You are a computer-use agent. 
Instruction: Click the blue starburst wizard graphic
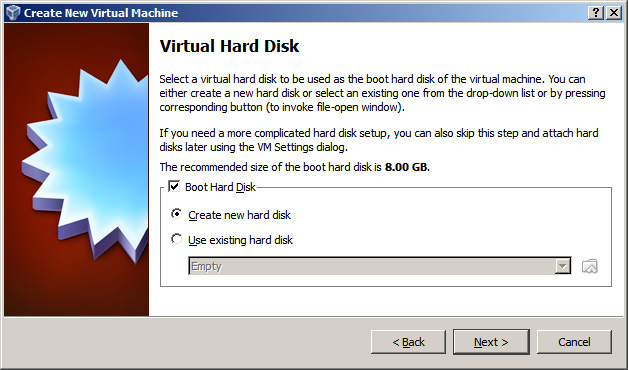click(85, 160)
